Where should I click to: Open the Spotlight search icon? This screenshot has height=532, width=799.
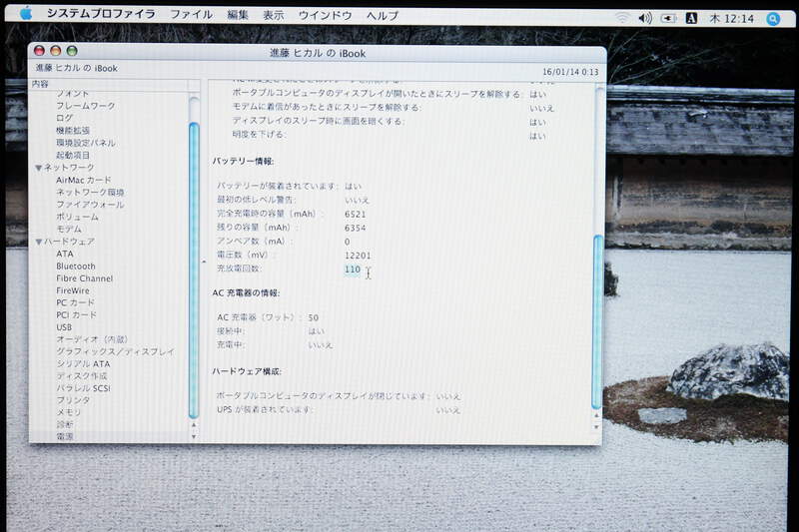pyautogui.click(x=773, y=19)
